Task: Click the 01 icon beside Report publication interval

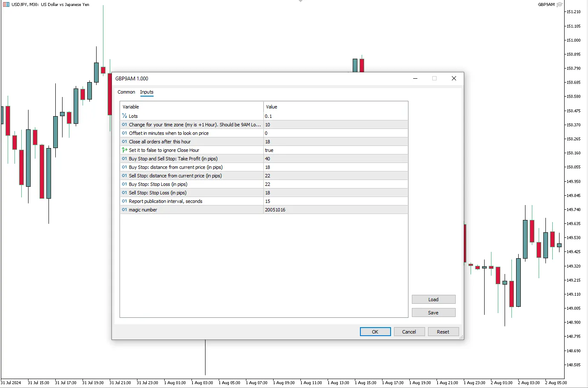Action: point(124,201)
